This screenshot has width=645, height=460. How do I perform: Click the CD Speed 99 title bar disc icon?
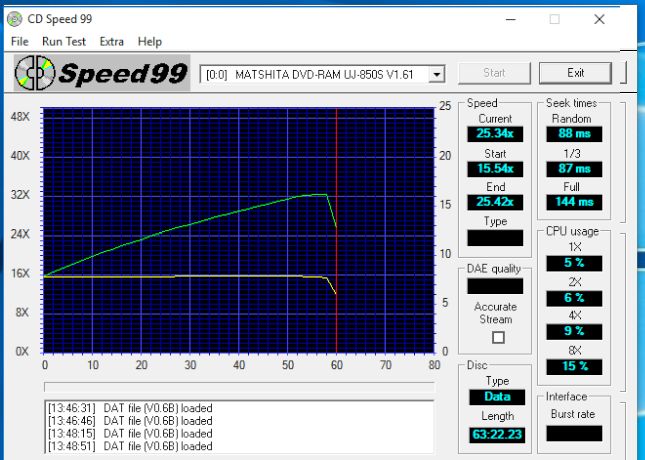[x=14, y=19]
